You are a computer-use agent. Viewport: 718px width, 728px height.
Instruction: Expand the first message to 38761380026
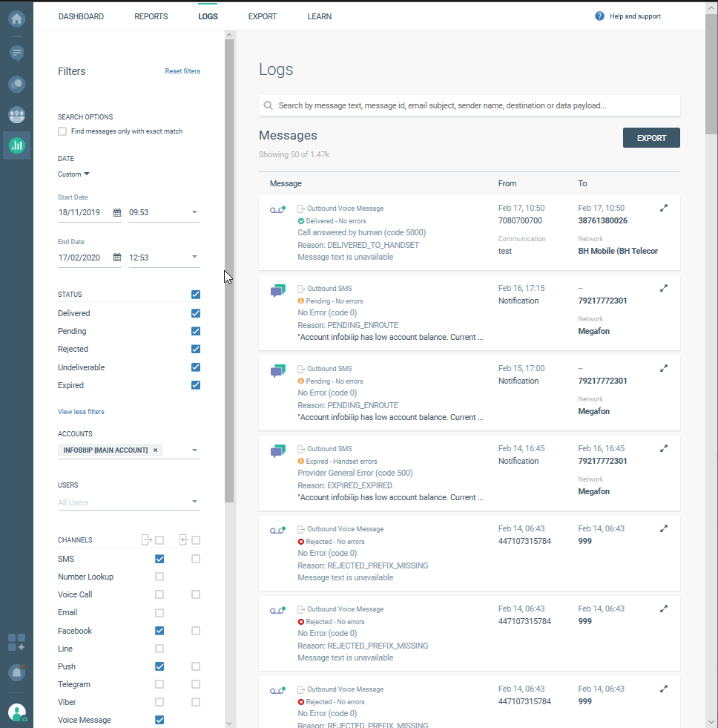(x=664, y=209)
